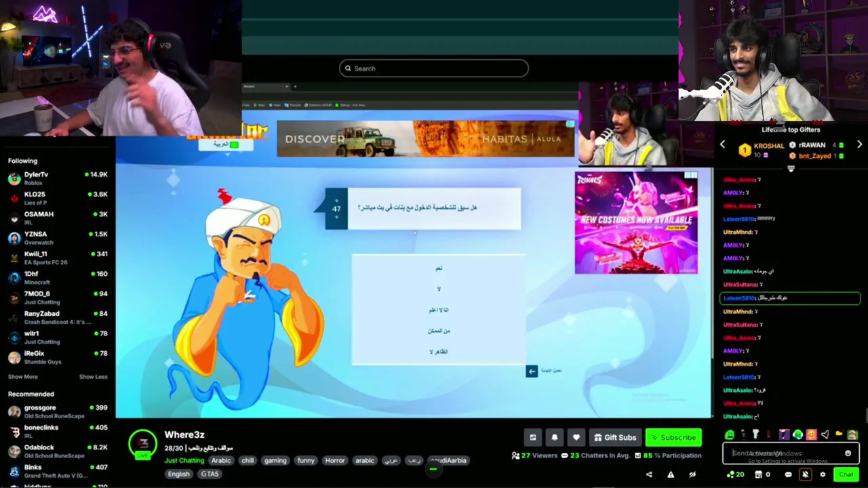Open channel points showing 20
Viewport: 868px width, 488px height.
[x=735, y=474]
